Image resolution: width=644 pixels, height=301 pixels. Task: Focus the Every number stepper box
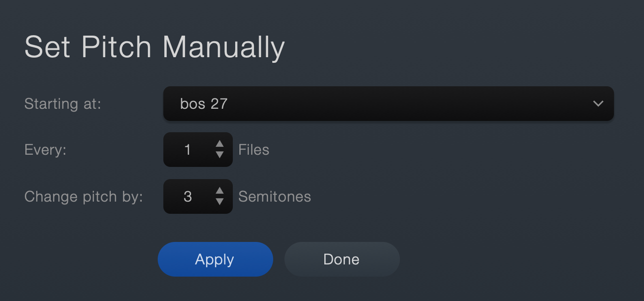198,150
